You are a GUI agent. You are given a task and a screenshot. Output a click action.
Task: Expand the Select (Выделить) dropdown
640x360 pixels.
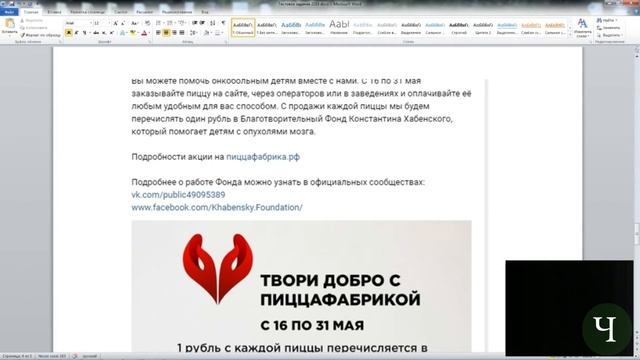tap(609, 35)
